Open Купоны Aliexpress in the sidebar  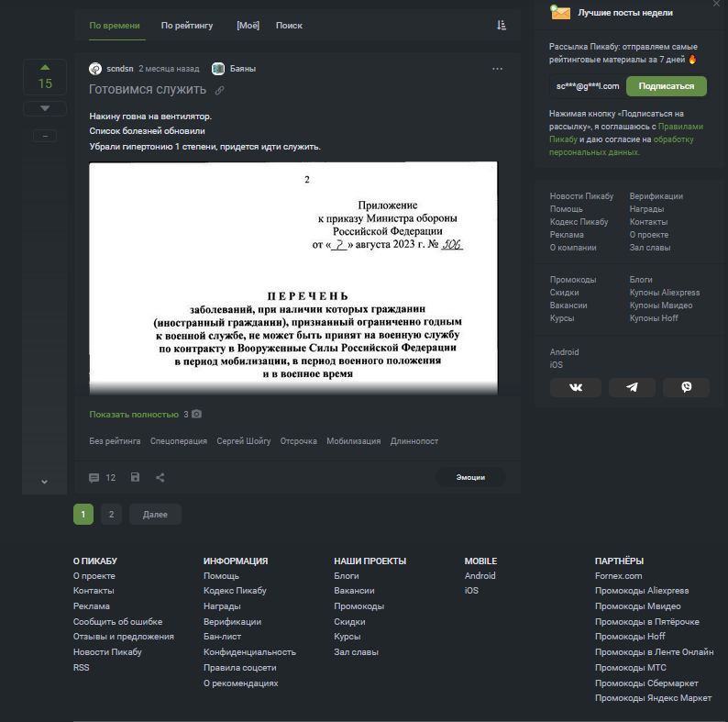coord(665,293)
